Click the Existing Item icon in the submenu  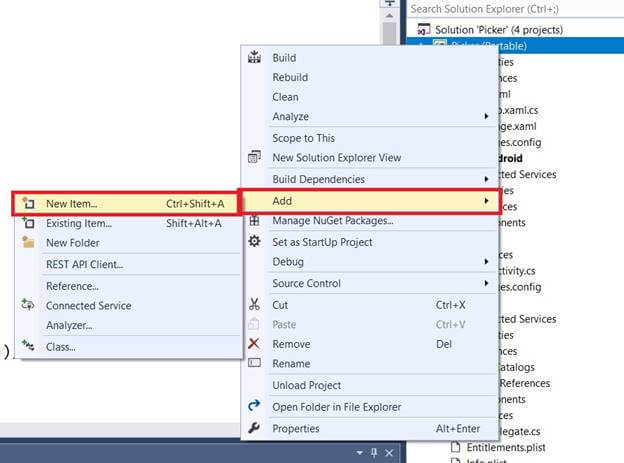[x=28, y=223]
